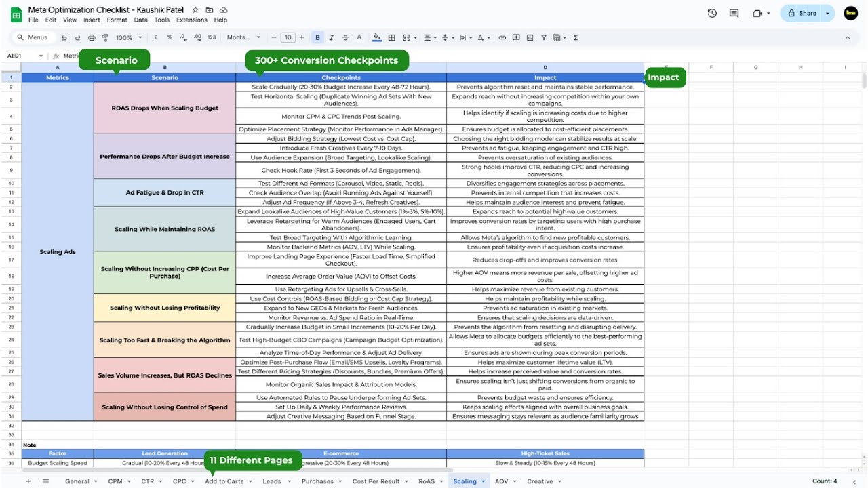
Task: Click the insert link icon
Action: [502, 38]
